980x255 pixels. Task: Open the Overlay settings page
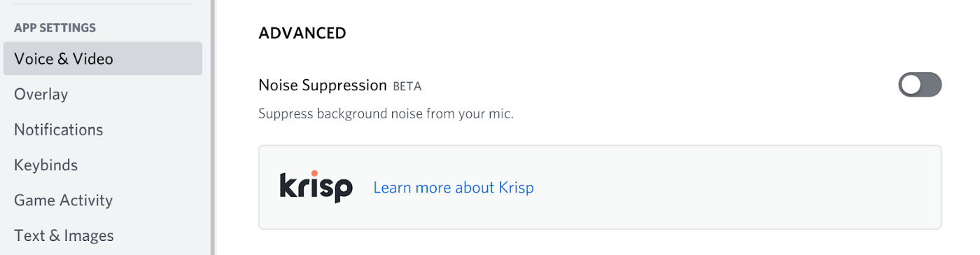pos(41,94)
